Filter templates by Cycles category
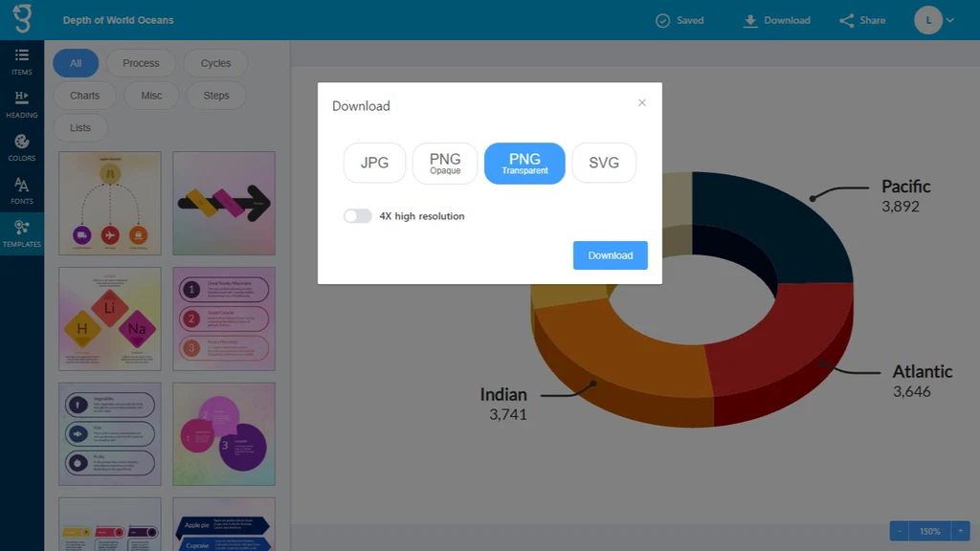 215,63
